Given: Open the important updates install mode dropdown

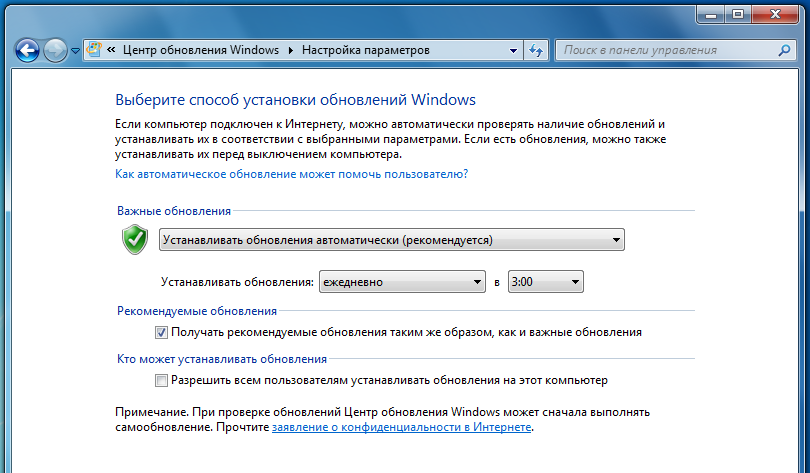Looking at the screenshot, I should (392, 240).
